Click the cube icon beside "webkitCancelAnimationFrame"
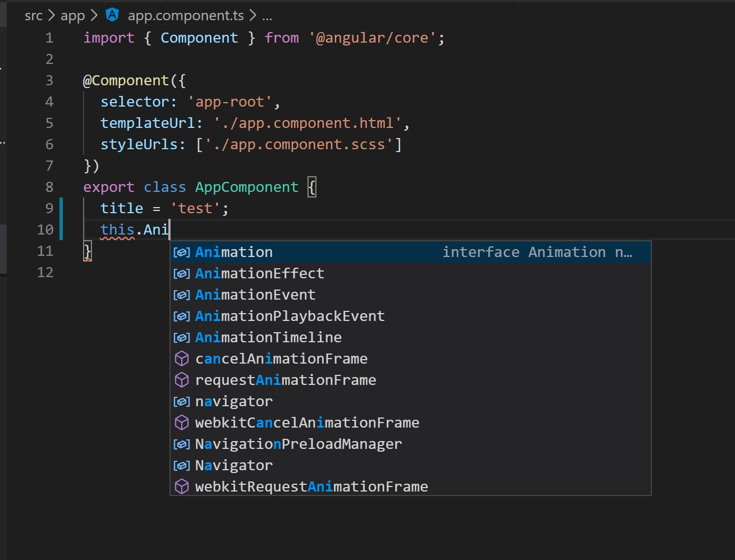This screenshot has height=560, width=735. 181,422
